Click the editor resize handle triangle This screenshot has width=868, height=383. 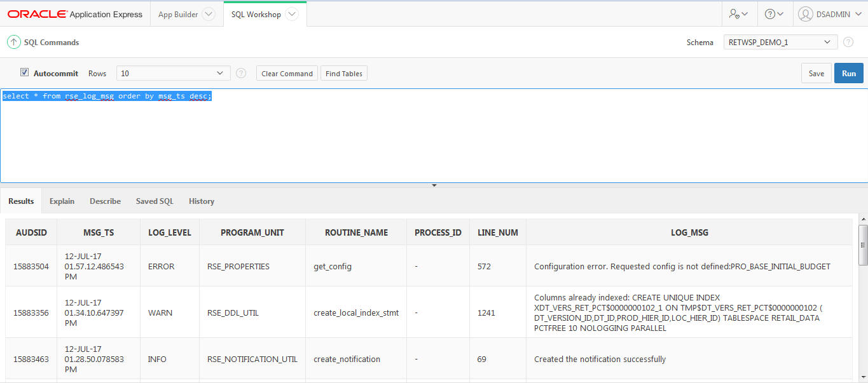coord(434,185)
